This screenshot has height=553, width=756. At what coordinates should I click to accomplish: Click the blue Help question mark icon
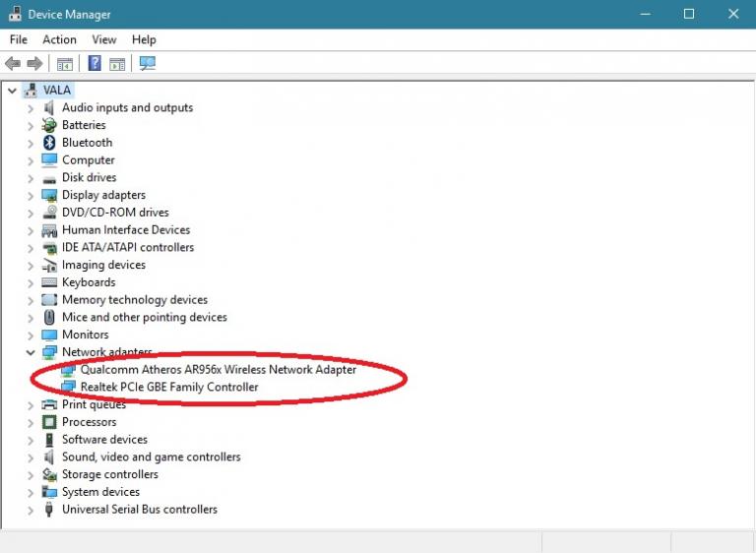pyautogui.click(x=94, y=64)
